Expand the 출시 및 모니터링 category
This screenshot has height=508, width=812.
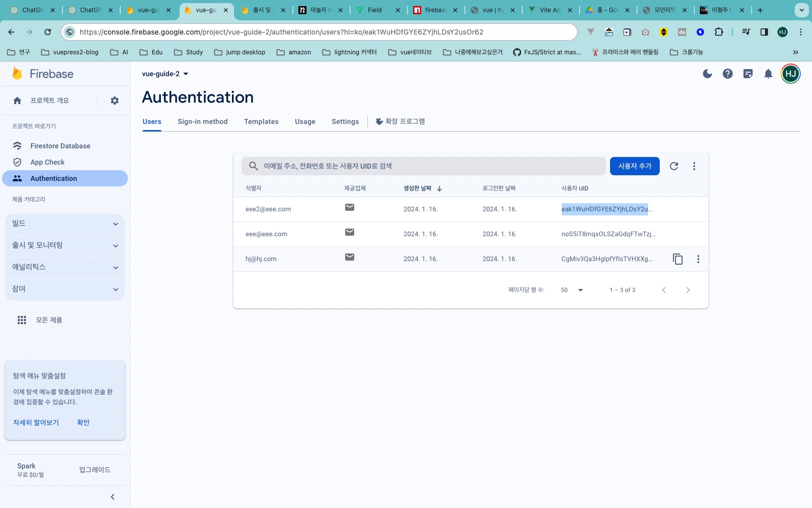pyautogui.click(x=65, y=246)
